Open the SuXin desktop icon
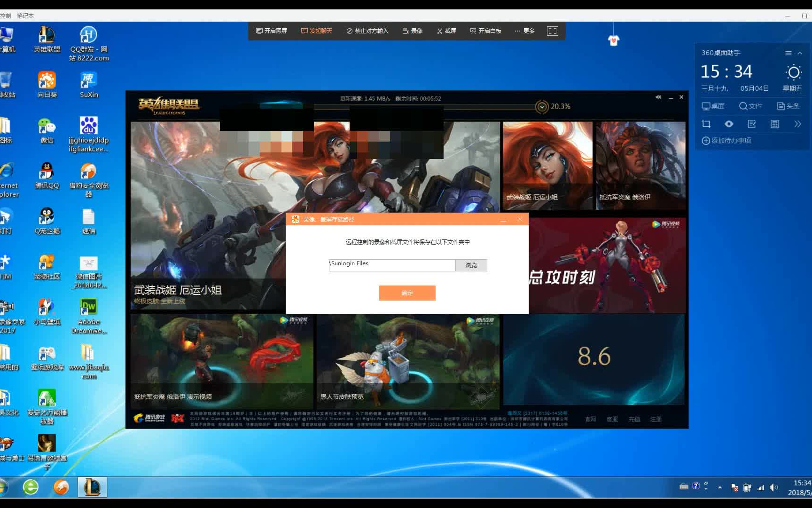This screenshot has height=508, width=812. pos(89,85)
